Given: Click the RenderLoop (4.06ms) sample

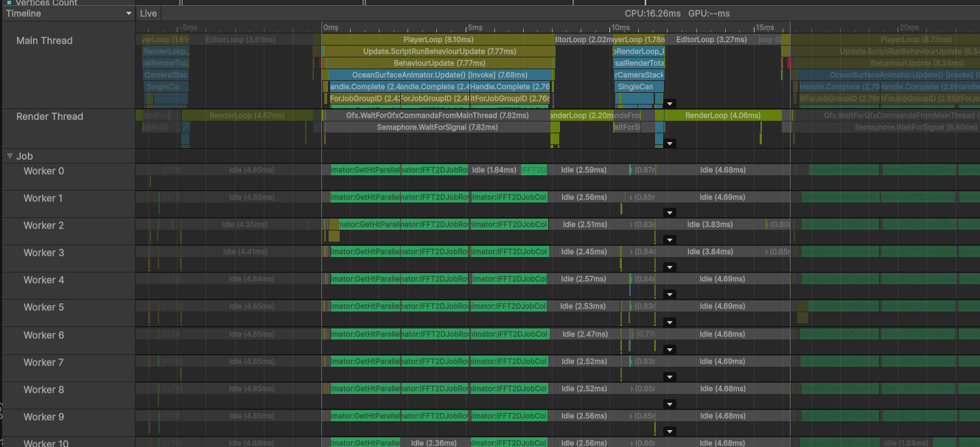Looking at the screenshot, I should pyautogui.click(x=722, y=116).
